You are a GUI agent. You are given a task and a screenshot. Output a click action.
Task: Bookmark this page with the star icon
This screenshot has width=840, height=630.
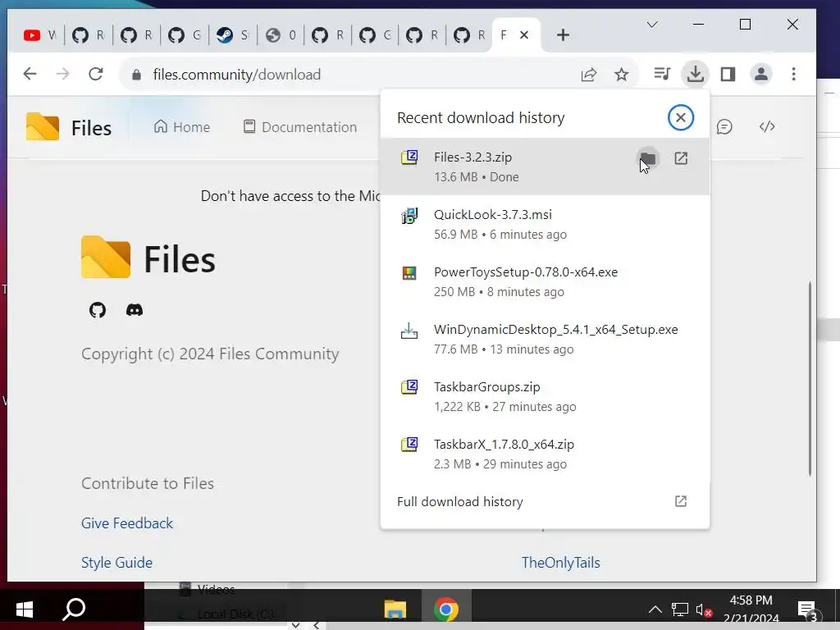622,75
